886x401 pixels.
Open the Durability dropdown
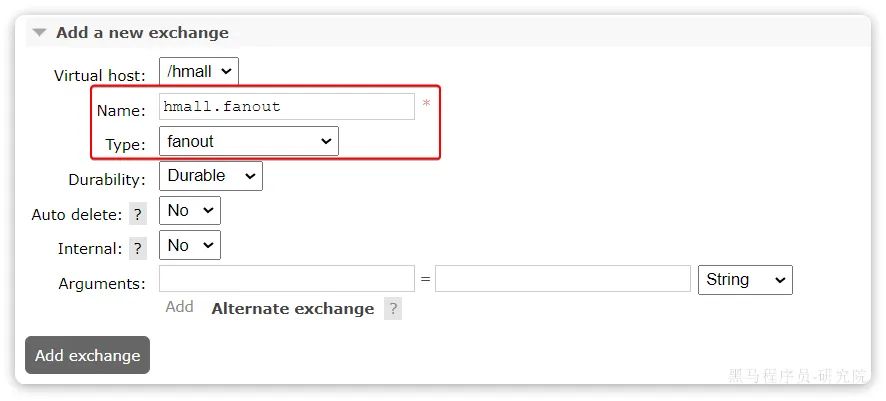click(210, 176)
